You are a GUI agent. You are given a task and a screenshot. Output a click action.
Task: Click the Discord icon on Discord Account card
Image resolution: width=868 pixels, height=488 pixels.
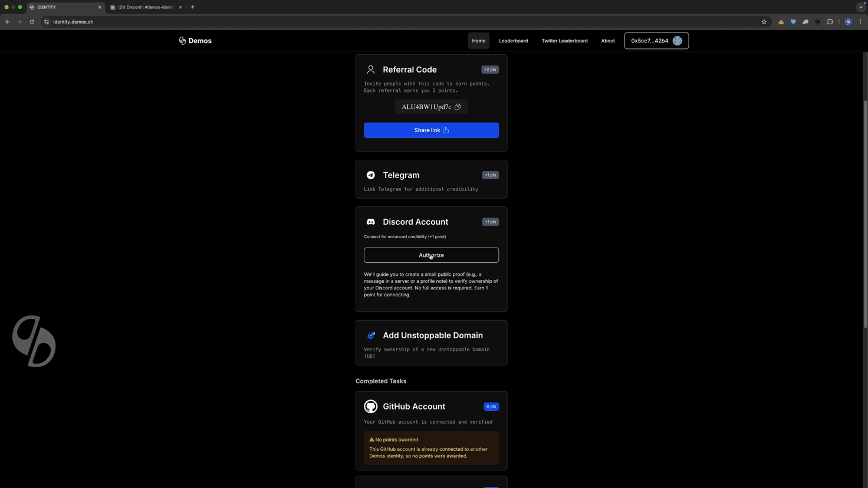(x=371, y=222)
